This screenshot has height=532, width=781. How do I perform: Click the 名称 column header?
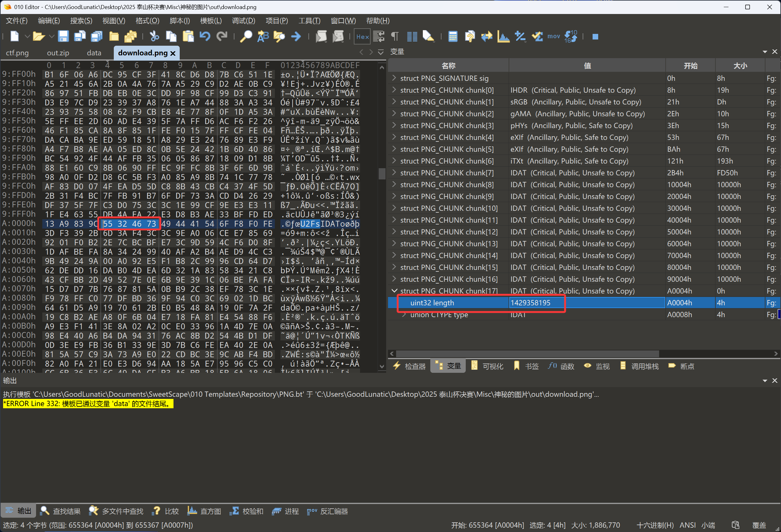coord(449,66)
